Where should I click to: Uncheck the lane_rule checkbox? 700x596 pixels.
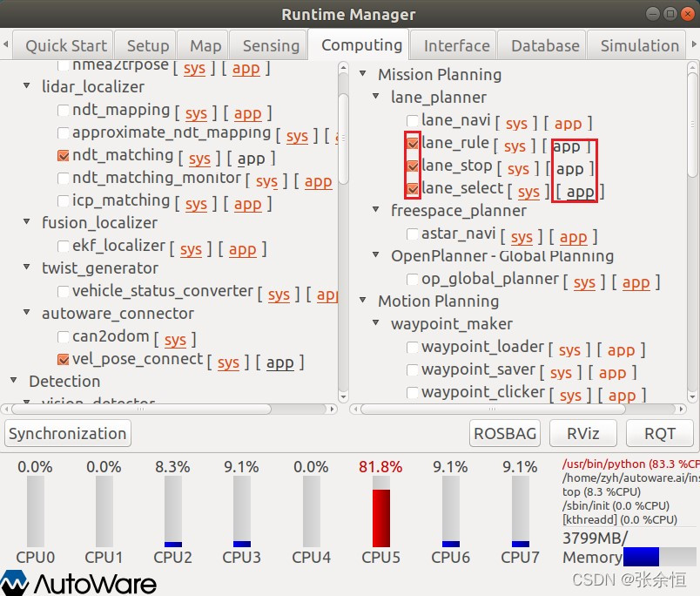click(x=413, y=144)
